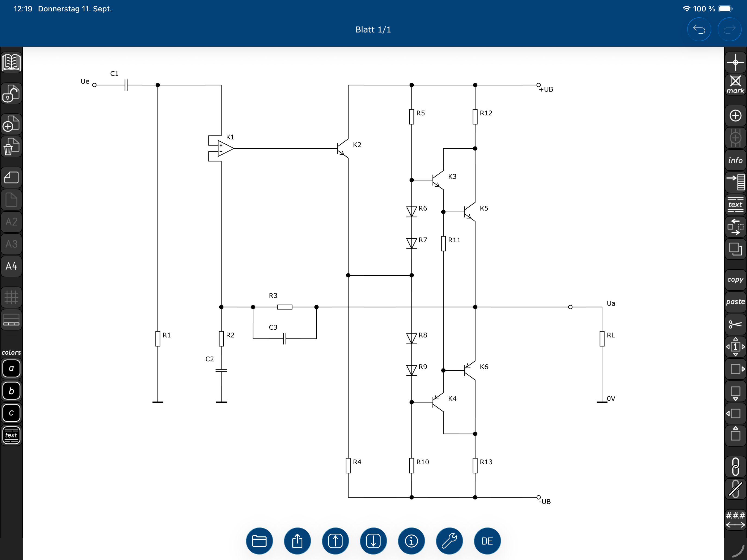The width and height of the screenshot is (747, 560).
Task: Switch language with DE button
Action: (x=487, y=541)
